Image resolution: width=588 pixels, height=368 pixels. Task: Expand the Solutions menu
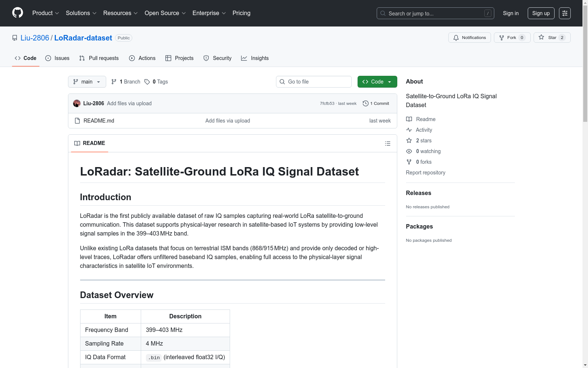pos(81,13)
